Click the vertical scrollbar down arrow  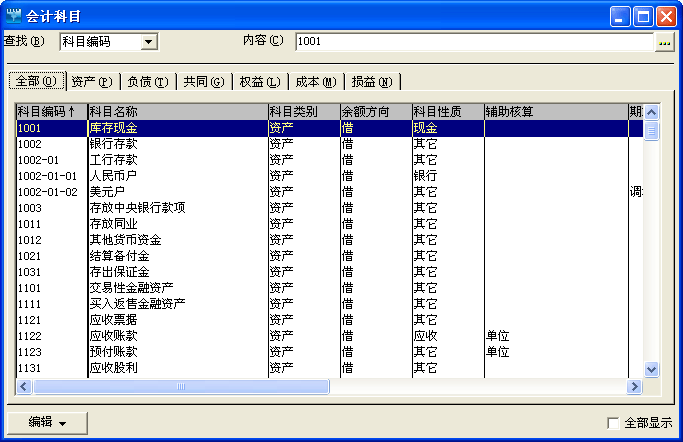click(651, 369)
